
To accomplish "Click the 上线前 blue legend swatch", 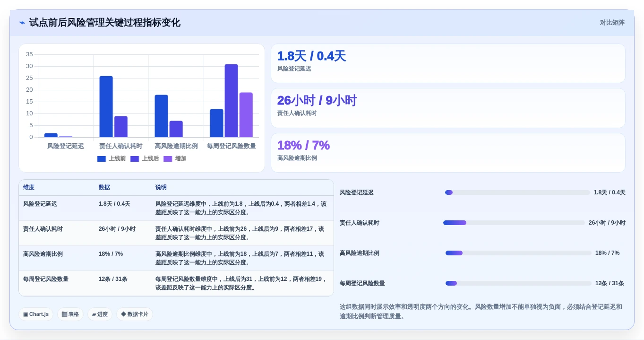I will click(x=102, y=159).
